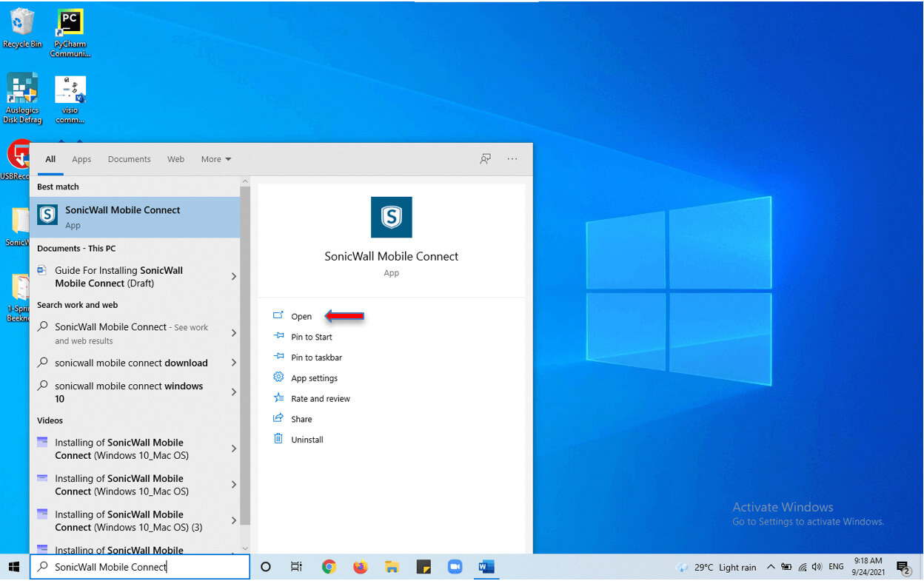The width and height of the screenshot is (924, 581).
Task: Expand the 'sonicwall mobile connect download' suggestion chevron
Action: pos(233,363)
